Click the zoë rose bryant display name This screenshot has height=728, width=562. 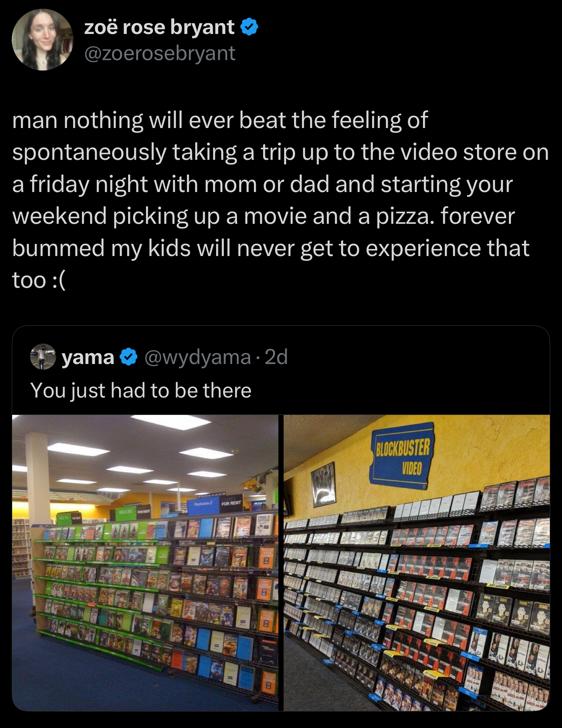159,27
